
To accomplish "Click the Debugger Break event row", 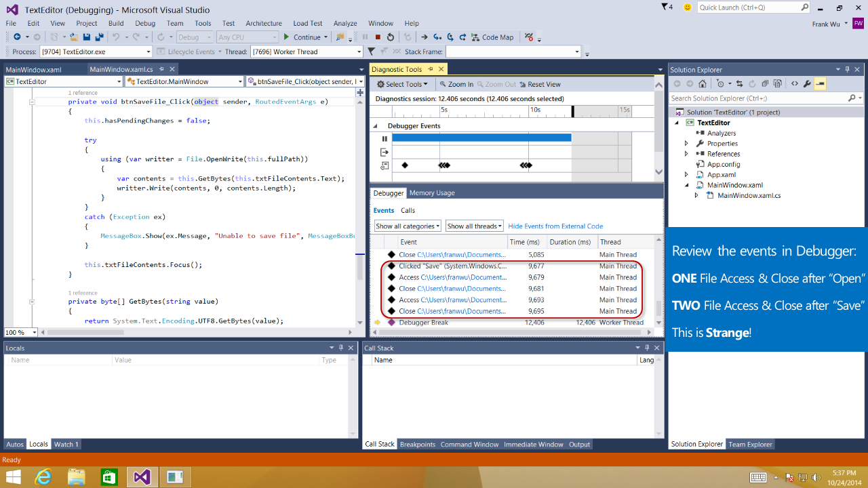I will pos(512,323).
